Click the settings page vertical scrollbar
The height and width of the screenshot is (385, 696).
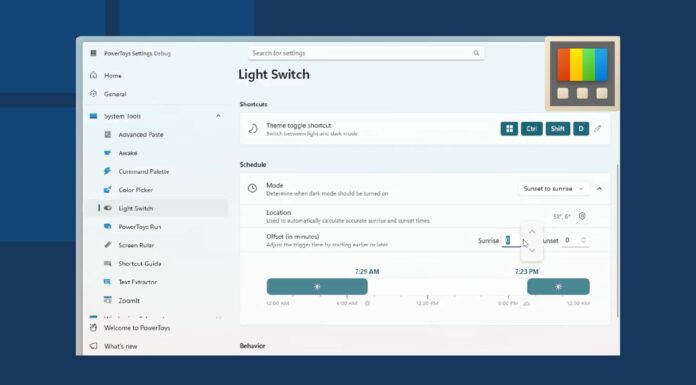point(617,240)
